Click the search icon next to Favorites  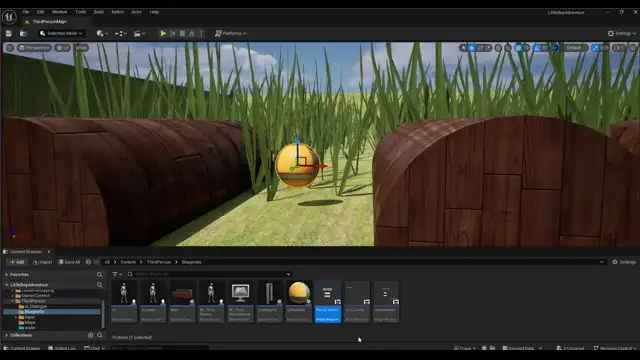tap(100, 275)
